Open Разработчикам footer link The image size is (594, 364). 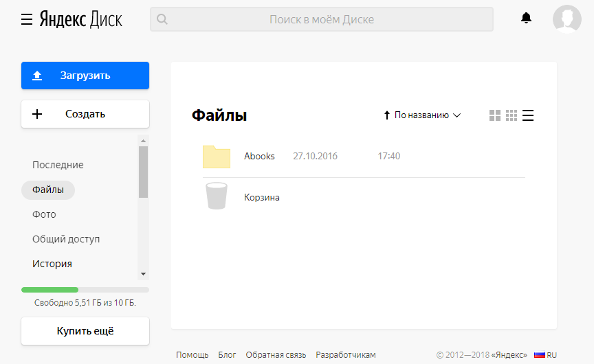click(x=346, y=355)
